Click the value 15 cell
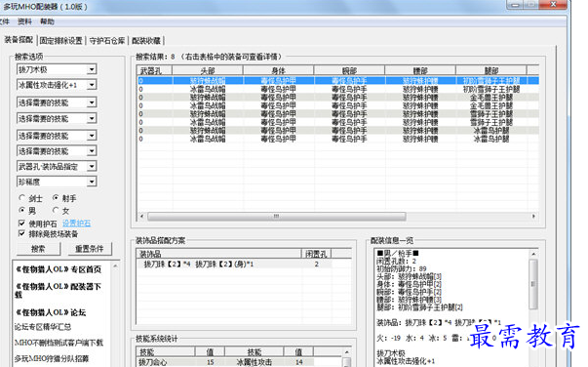This screenshot has width=588, height=367. (x=210, y=362)
